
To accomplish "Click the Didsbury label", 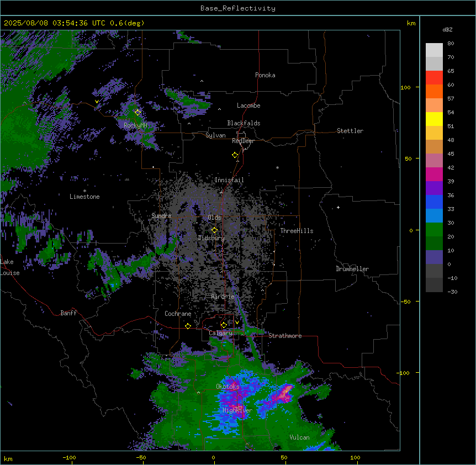I will click(x=211, y=238).
